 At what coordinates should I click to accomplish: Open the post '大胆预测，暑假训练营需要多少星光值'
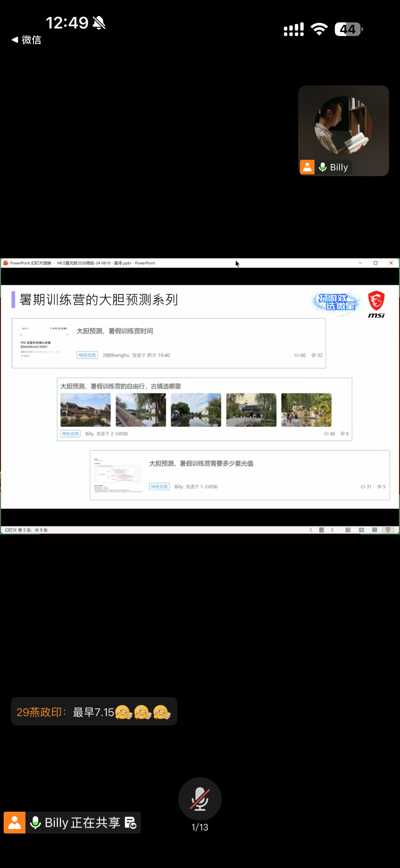[201, 463]
